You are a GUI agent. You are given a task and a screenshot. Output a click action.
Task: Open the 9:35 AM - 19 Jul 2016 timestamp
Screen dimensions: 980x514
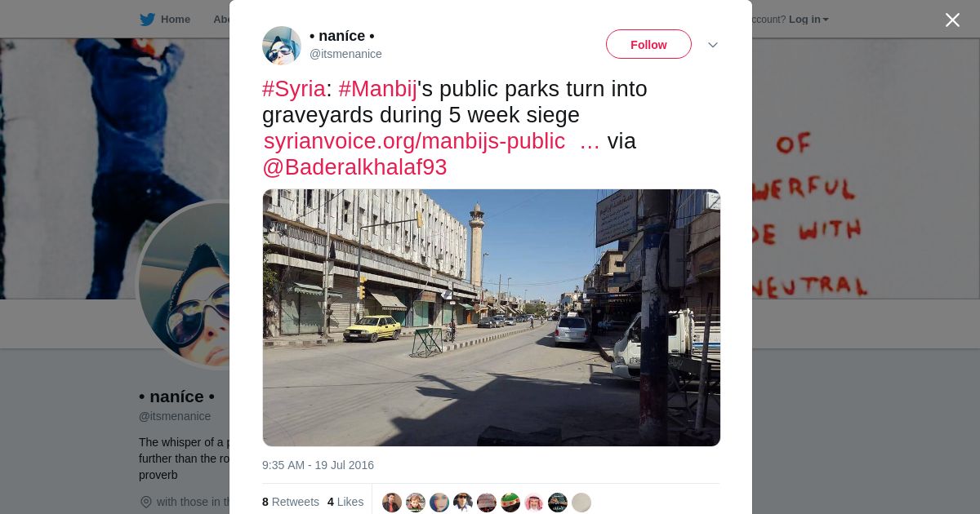[318, 465]
